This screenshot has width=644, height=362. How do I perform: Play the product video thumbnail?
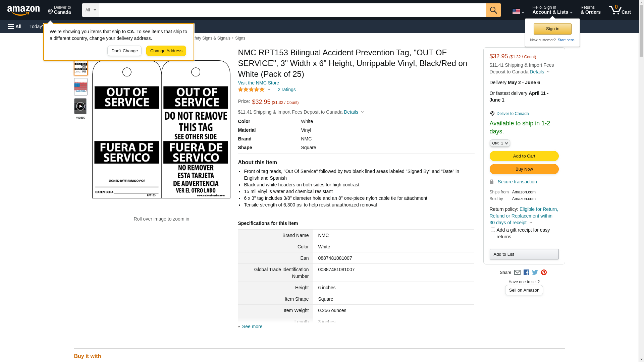coord(80,106)
